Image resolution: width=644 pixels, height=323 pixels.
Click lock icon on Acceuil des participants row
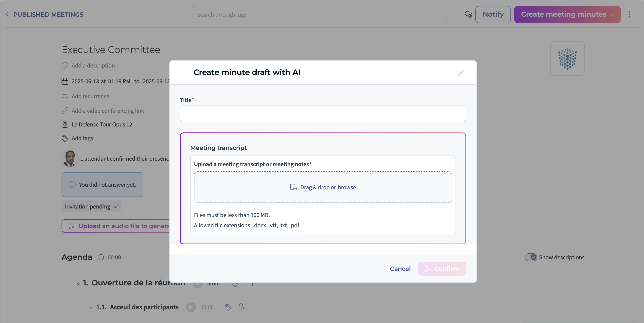click(243, 307)
